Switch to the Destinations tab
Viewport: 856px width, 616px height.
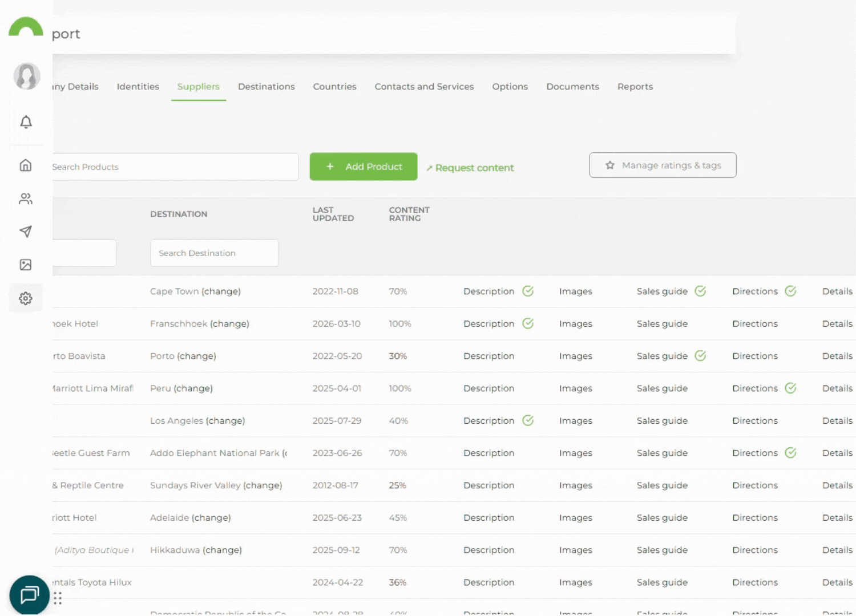click(266, 87)
